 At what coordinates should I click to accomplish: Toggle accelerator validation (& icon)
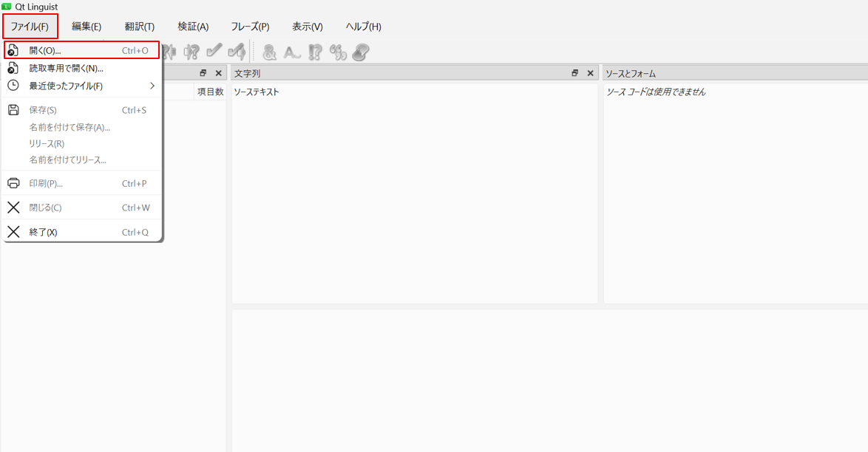pyautogui.click(x=270, y=52)
